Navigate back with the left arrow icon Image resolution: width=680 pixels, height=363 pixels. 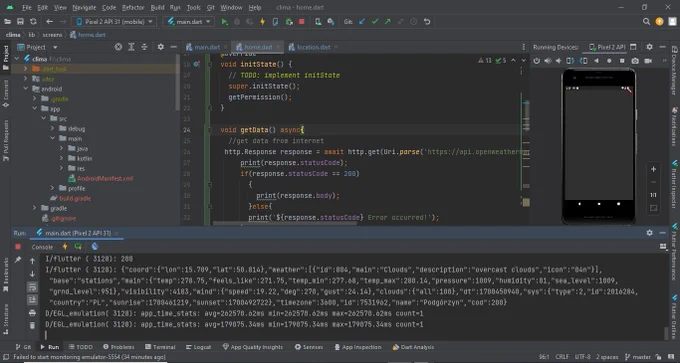49,22
